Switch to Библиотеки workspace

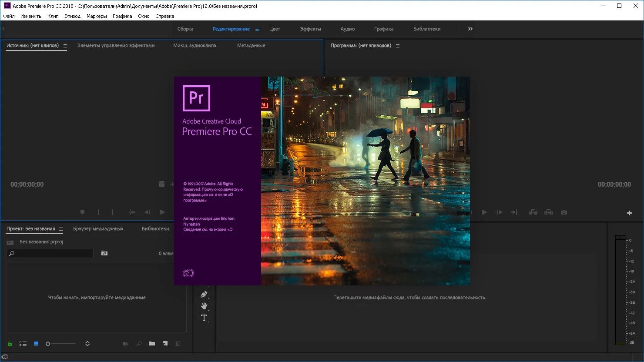[427, 29]
